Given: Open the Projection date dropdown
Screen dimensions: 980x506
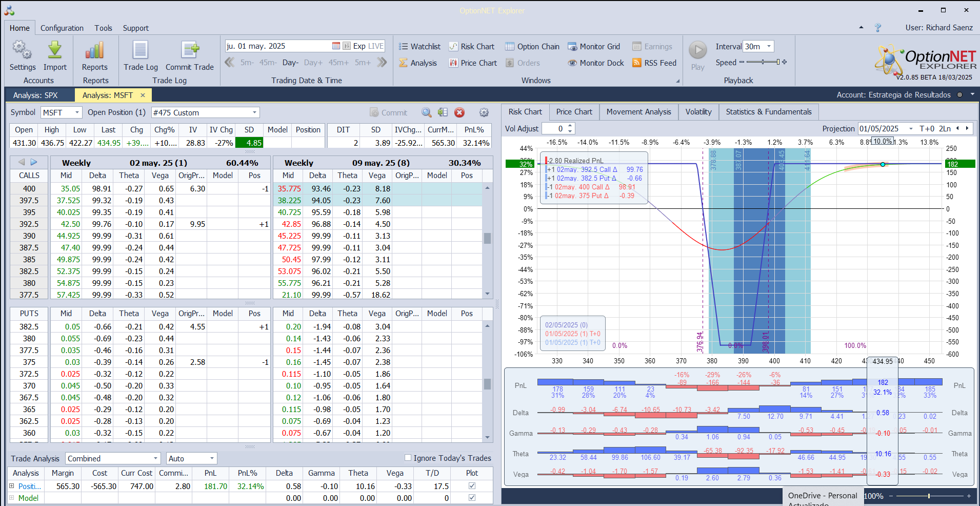Looking at the screenshot, I should coord(911,129).
